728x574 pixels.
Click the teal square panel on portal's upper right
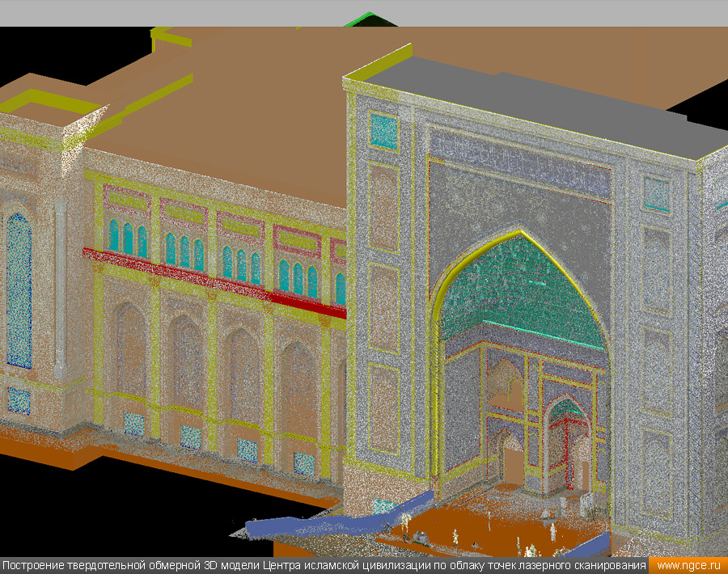pyautogui.click(x=656, y=194)
